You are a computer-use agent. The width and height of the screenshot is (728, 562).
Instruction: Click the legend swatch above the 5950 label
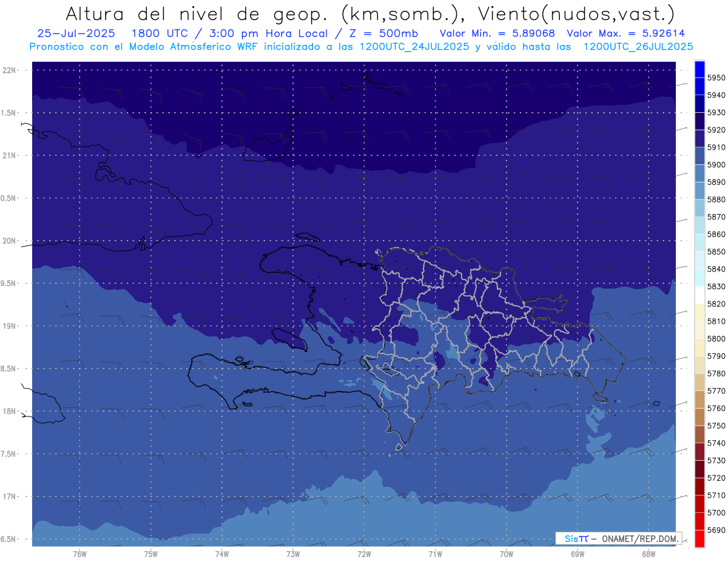pos(699,69)
